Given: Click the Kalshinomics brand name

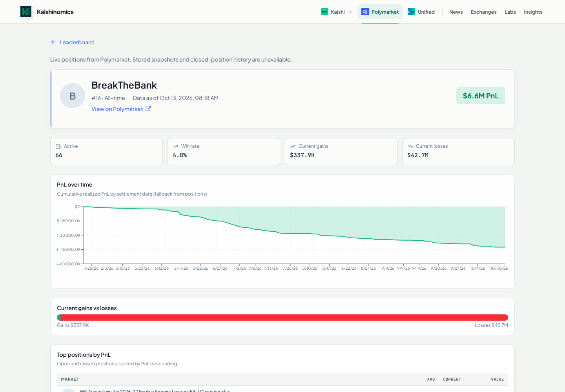Looking at the screenshot, I should (x=55, y=12).
